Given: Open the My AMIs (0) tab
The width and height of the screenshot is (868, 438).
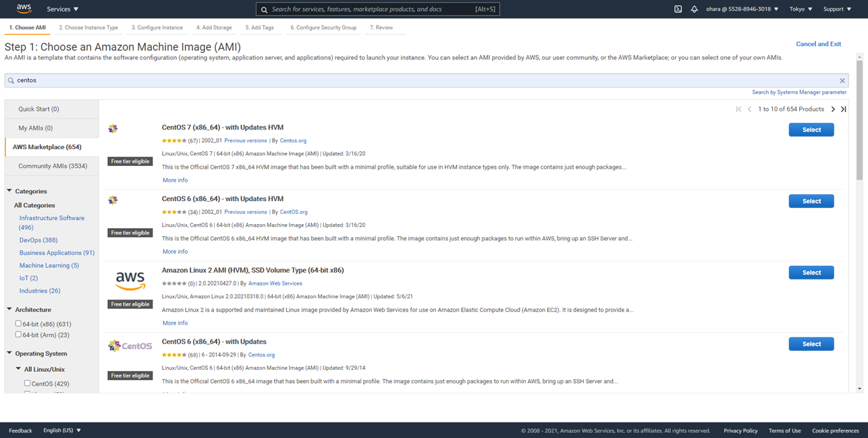Looking at the screenshot, I should [52, 128].
